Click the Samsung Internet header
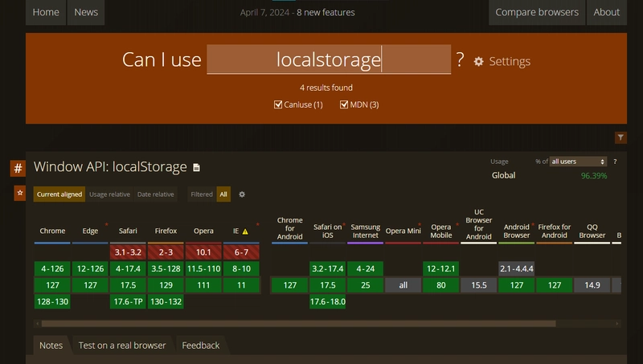The image size is (643, 364). 366,231
